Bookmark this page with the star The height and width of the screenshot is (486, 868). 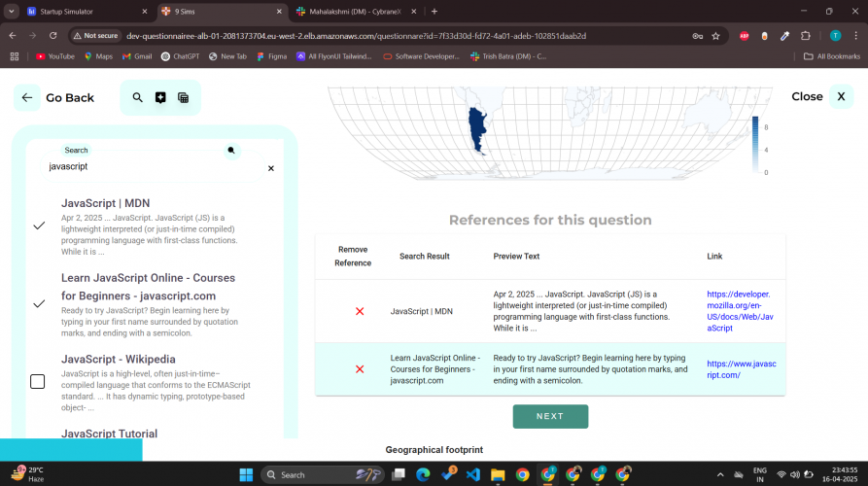(715, 36)
